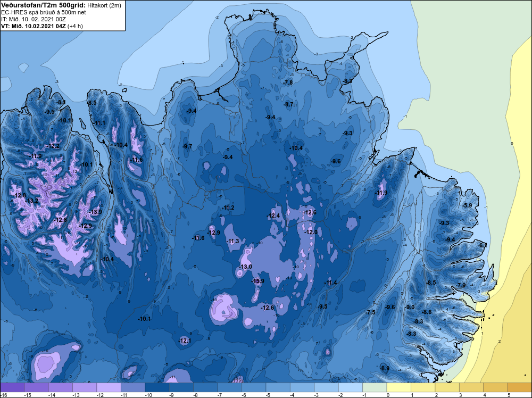Click the legend swatch between 4 and 5

pyautogui.click(x=496, y=387)
